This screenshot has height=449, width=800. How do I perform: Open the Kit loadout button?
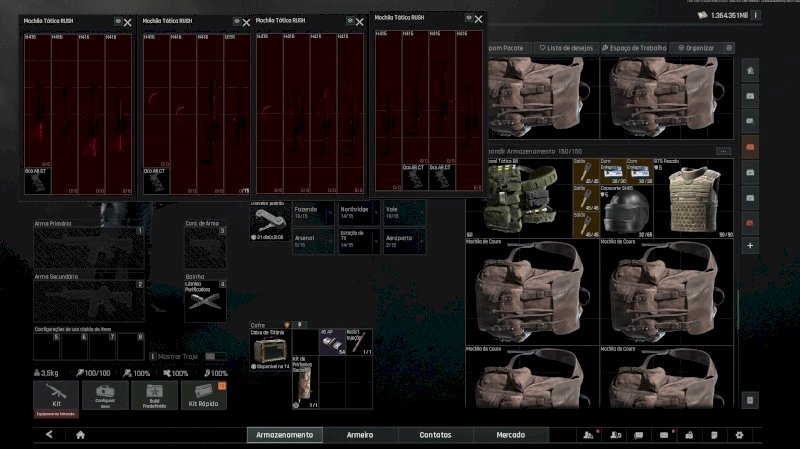coord(55,394)
